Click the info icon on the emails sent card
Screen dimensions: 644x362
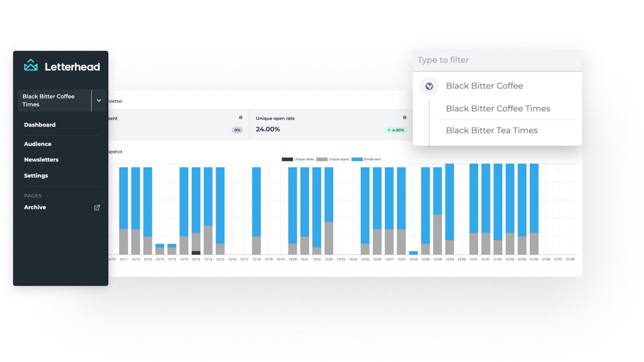click(x=240, y=117)
